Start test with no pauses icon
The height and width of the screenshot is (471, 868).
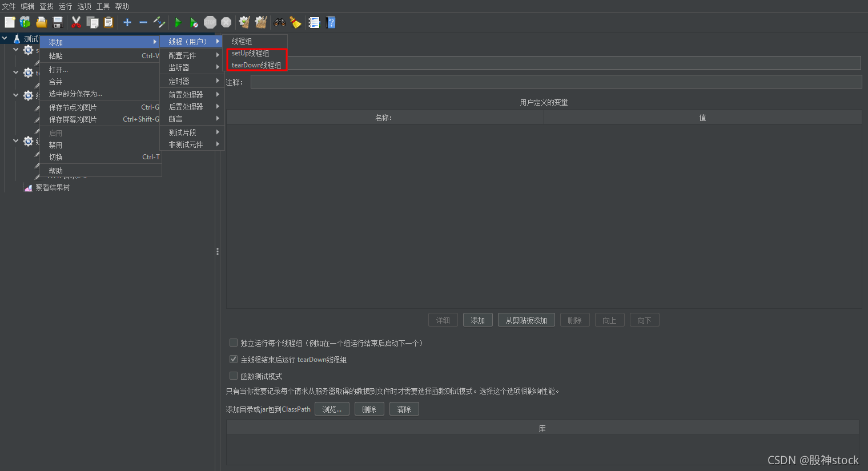point(194,22)
